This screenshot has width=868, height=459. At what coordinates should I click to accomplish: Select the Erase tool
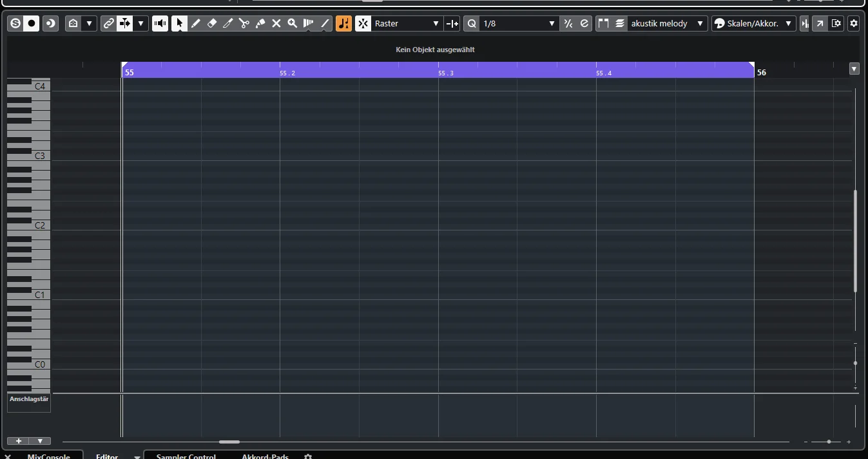click(x=211, y=24)
